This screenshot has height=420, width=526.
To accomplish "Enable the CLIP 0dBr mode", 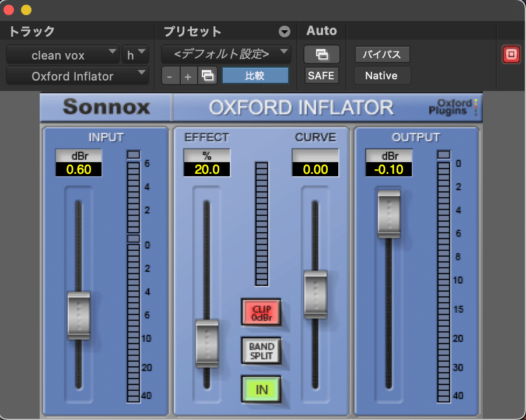I will pyautogui.click(x=261, y=313).
